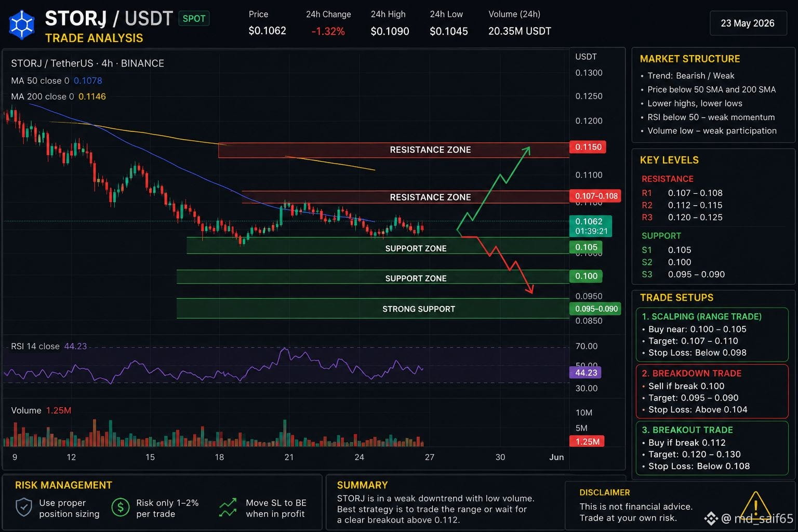Click the STORJ / USDT title
Viewport: 798px width, 532px height.
(x=109, y=19)
